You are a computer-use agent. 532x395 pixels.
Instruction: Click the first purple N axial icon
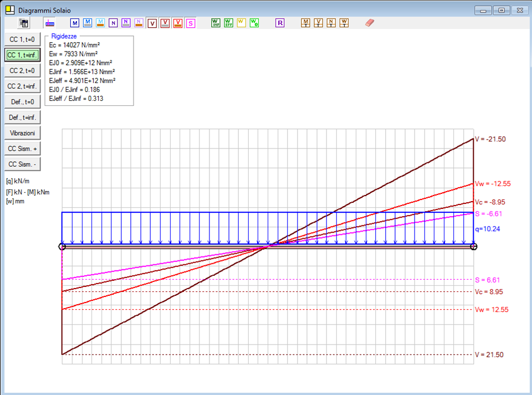[113, 23]
